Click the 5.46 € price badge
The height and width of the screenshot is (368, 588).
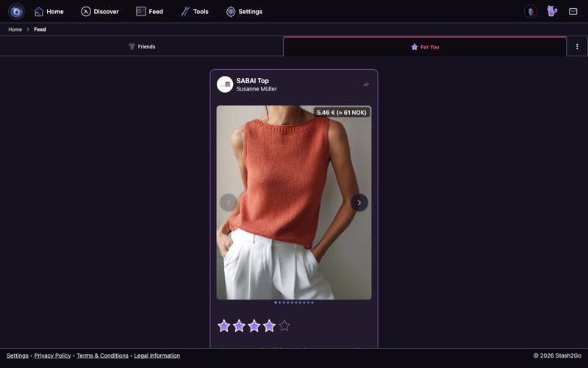(342, 113)
